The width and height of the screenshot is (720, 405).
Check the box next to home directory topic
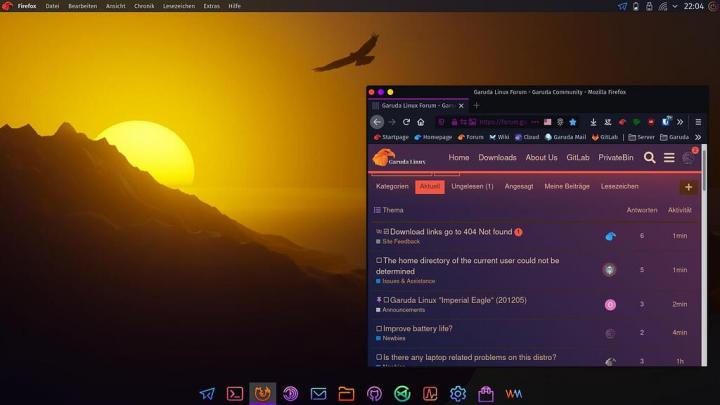pyautogui.click(x=379, y=260)
